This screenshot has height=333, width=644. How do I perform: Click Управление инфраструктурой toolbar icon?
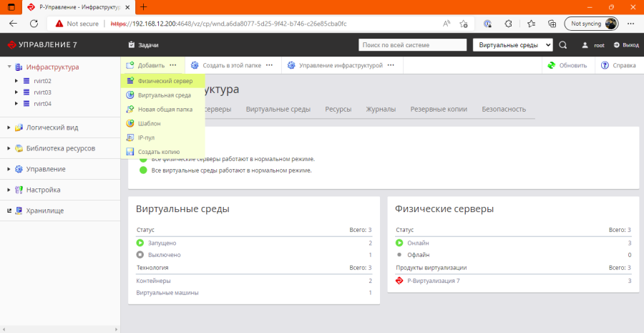pos(292,65)
